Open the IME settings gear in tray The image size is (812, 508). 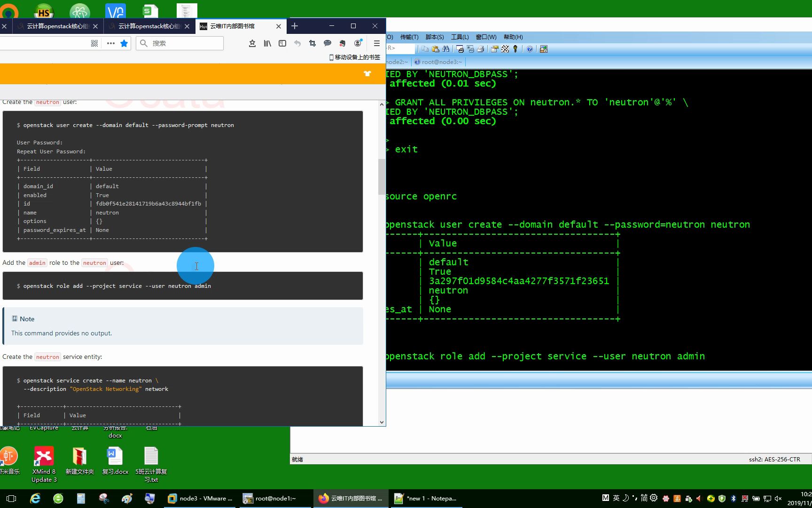tap(654, 498)
